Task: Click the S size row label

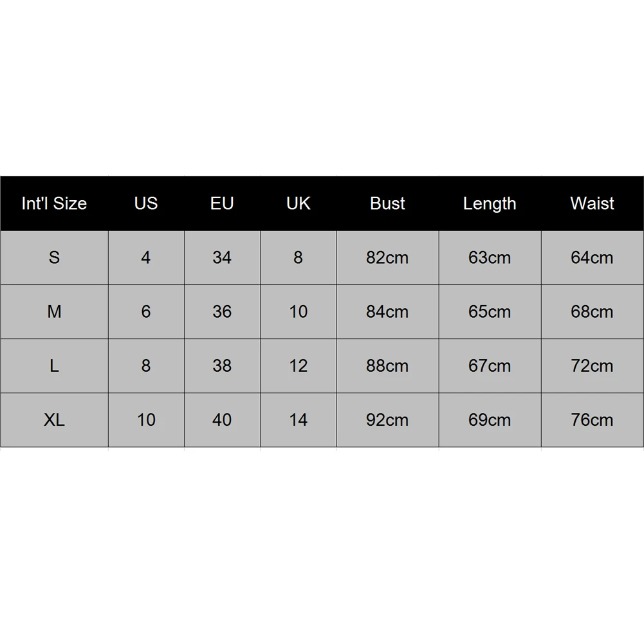Action: click(x=54, y=257)
